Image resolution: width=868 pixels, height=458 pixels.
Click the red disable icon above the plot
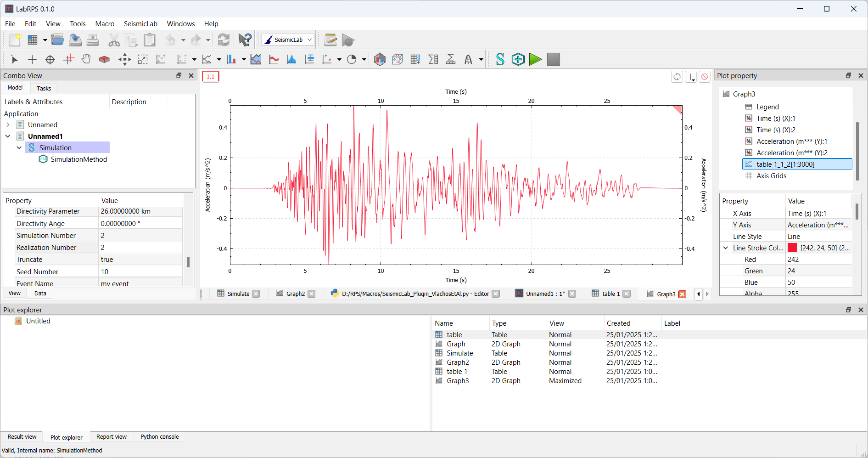(x=705, y=77)
